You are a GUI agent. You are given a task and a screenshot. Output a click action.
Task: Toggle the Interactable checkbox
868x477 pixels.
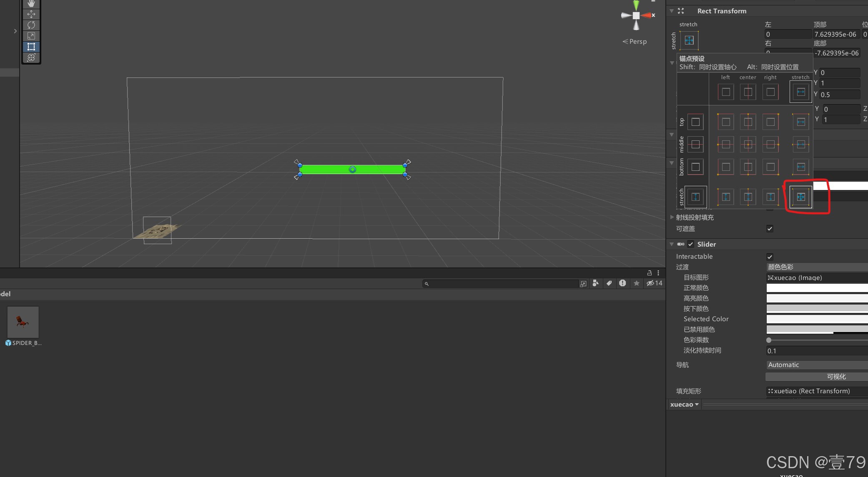(770, 257)
